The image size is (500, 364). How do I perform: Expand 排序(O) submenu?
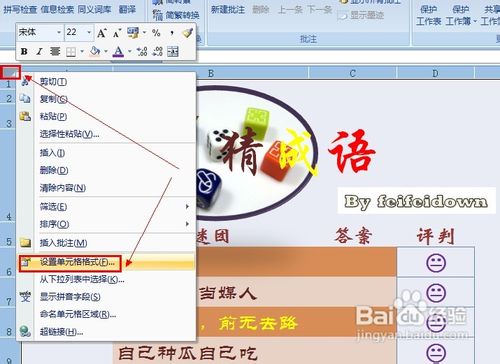106,224
